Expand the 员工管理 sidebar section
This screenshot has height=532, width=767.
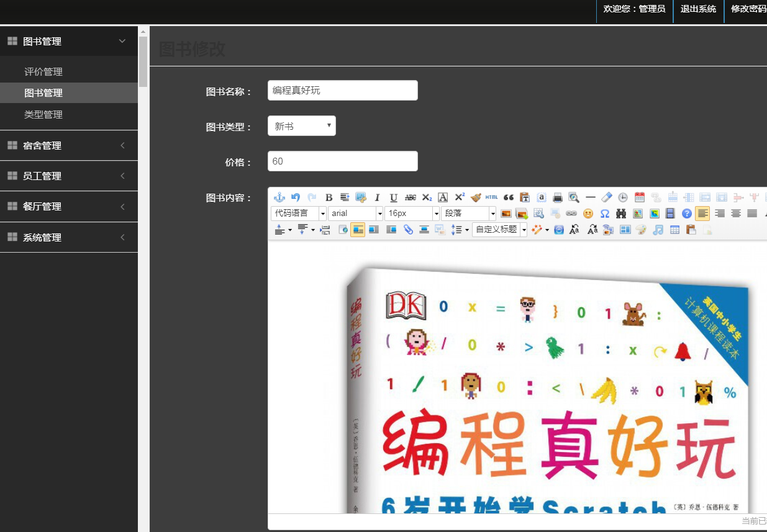(x=69, y=176)
